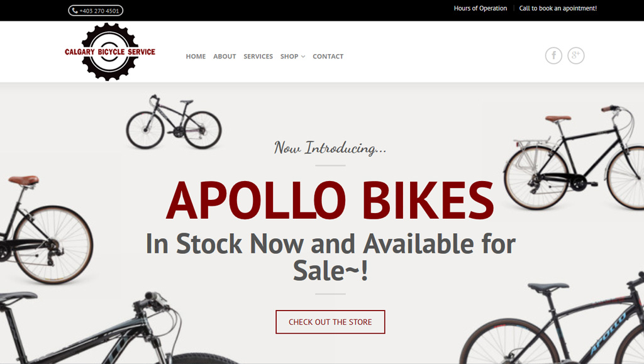
Task: Open the Shop menu
Action: coord(289,56)
